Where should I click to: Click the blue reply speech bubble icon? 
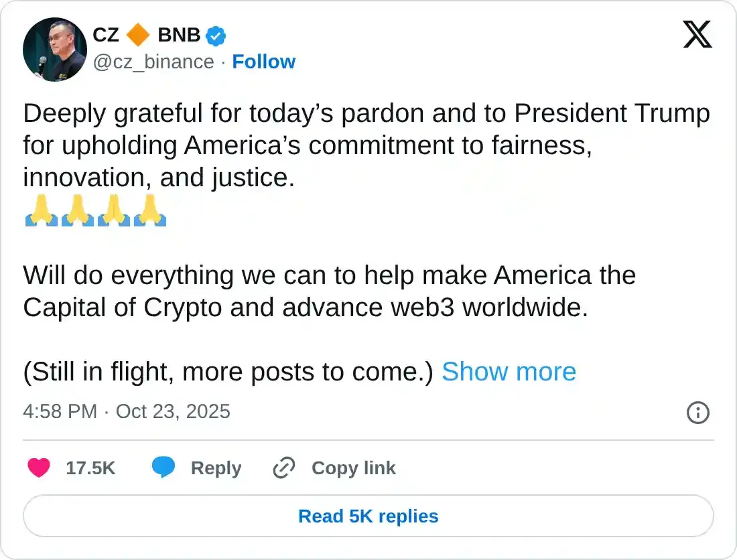click(163, 468)
